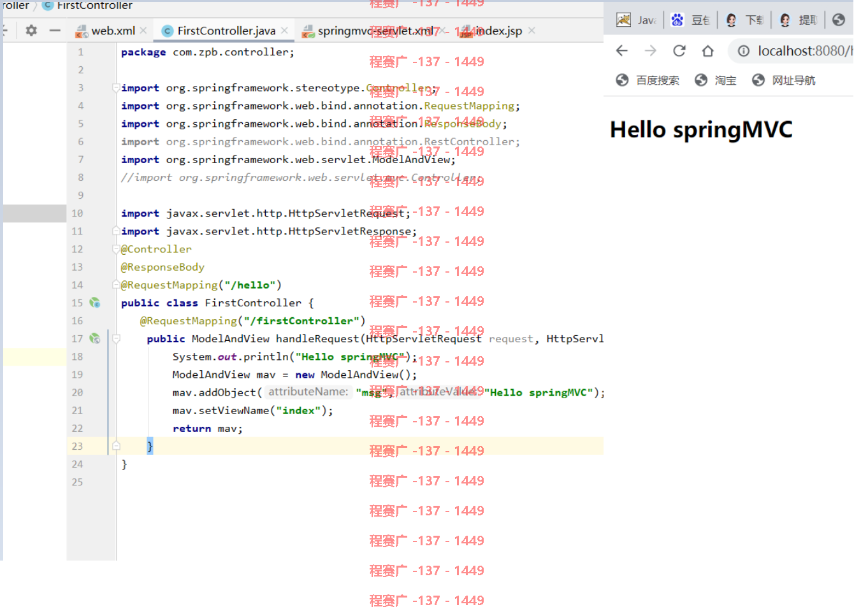
Task: Click the package com.zpb.controller line
Action: [208, 52]
